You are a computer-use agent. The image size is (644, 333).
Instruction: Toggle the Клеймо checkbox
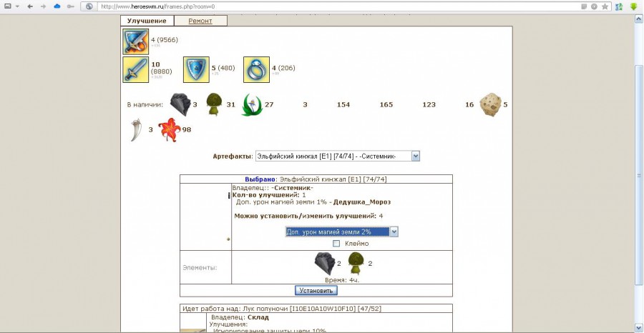click(336, 244)
